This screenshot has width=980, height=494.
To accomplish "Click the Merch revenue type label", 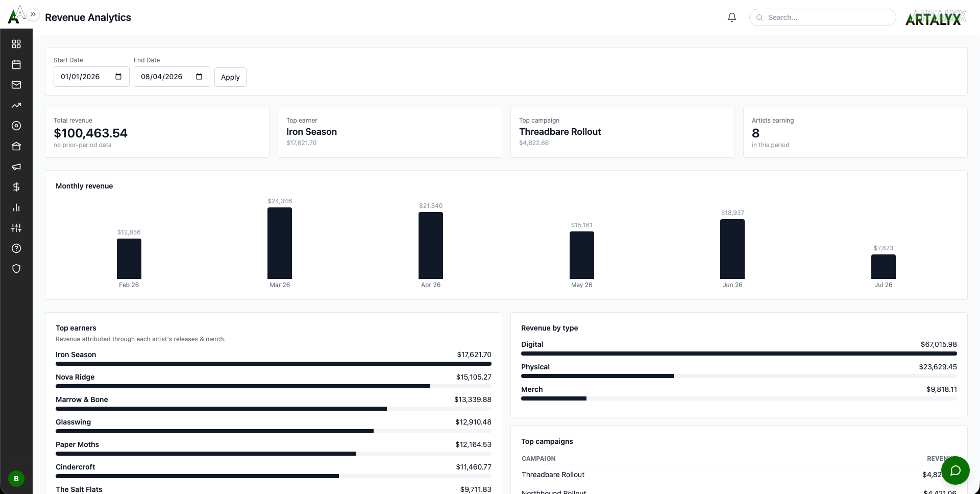I will (x=532, y=389).
